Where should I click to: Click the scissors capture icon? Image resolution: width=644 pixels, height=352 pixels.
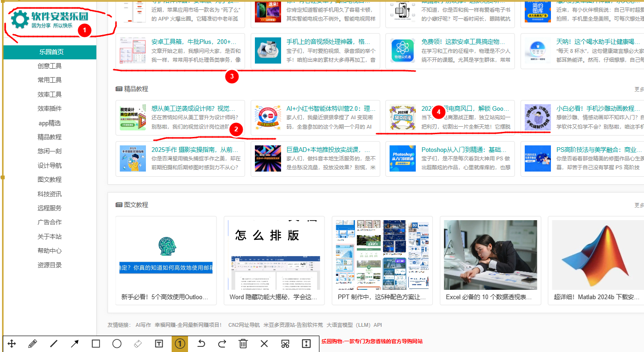[285, 344]
